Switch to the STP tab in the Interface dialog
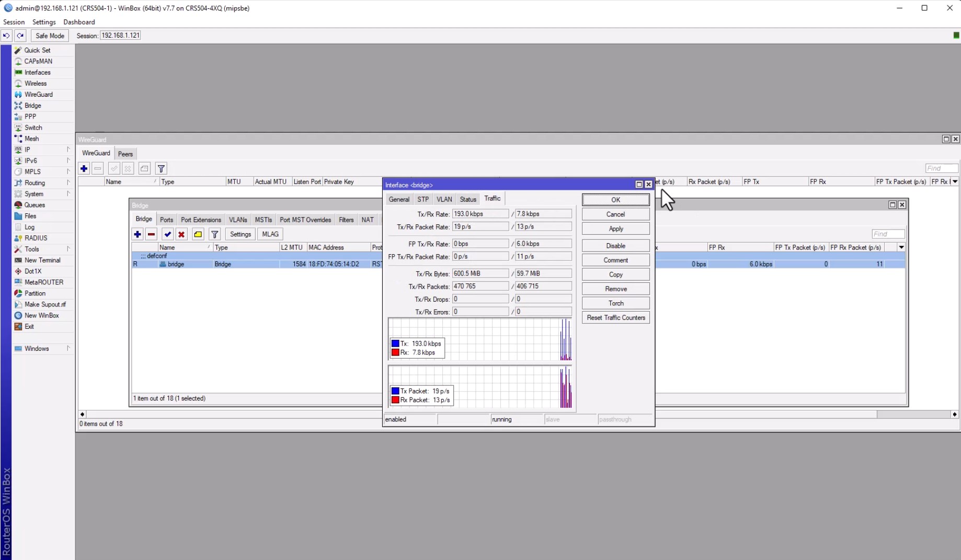 pos(423,199)
